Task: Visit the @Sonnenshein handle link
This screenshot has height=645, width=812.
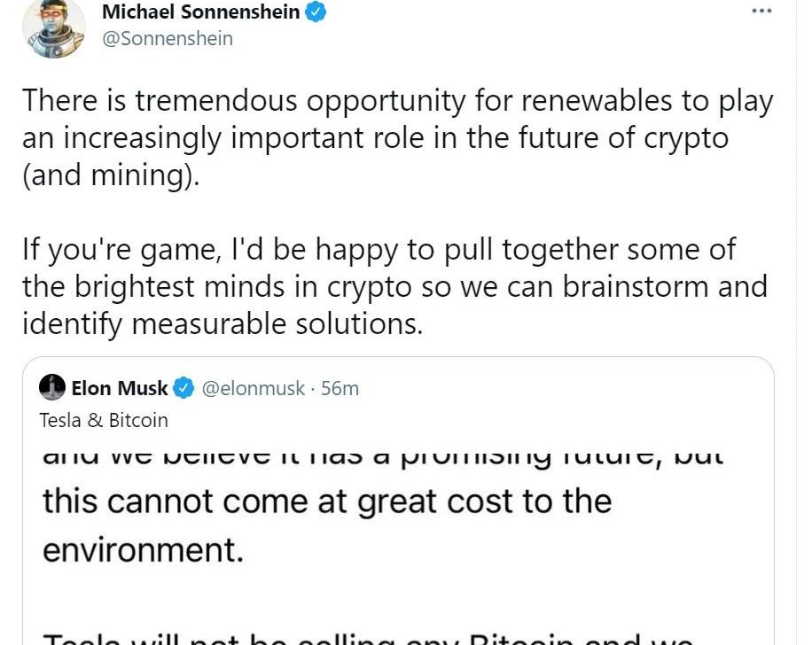Action: click(168, 38)
